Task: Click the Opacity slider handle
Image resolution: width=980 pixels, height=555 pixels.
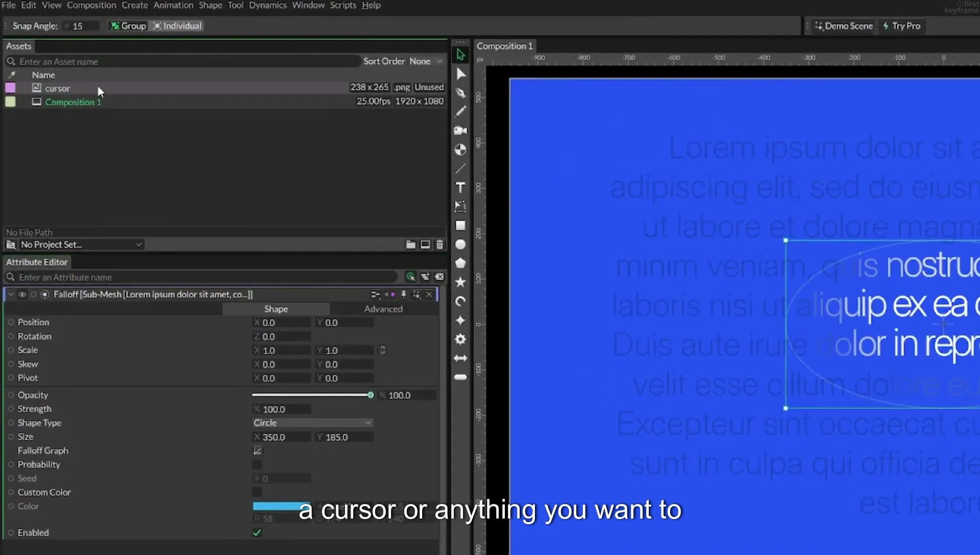Action: 371,395
